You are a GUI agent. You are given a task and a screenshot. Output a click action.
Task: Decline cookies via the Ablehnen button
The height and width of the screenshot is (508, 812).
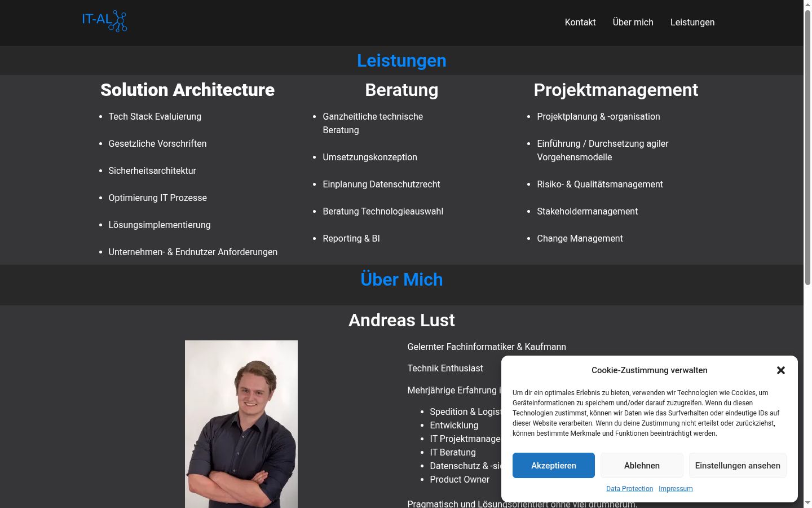[642, 466]
